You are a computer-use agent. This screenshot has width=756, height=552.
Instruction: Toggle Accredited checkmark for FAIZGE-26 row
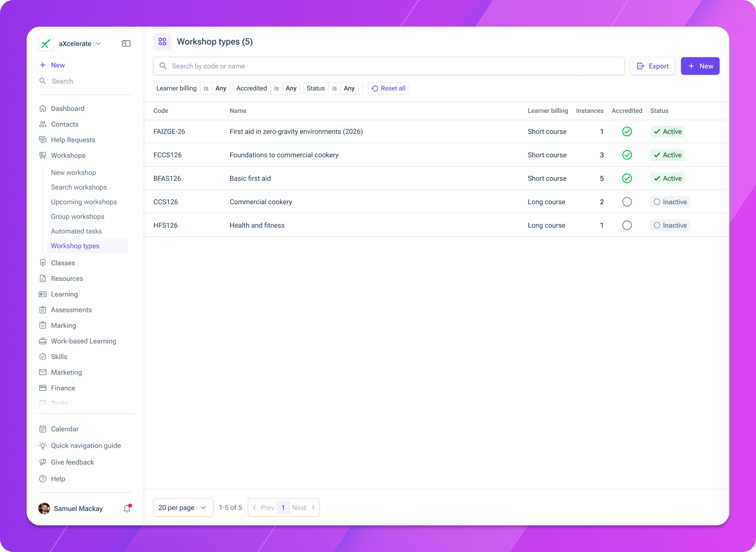pyautogui.click(x=627, y=132)
